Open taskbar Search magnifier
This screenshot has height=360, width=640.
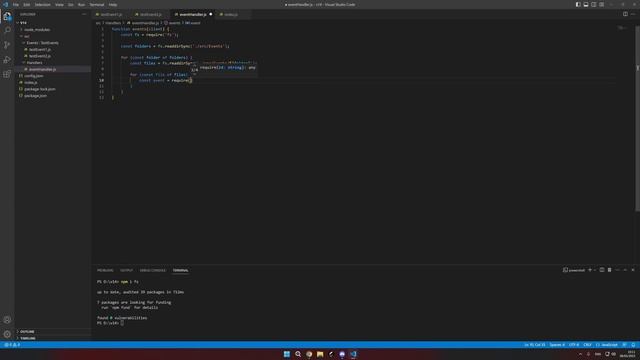click(298, 354)
